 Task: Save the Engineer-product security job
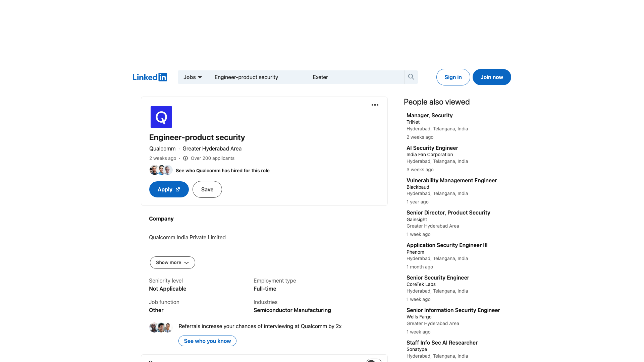click(x=207, y=189)
